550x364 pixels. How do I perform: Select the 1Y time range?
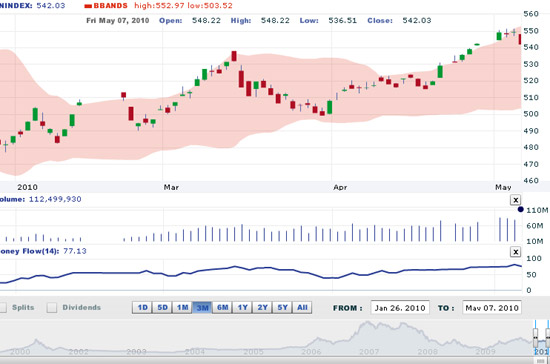coord(242,308)
